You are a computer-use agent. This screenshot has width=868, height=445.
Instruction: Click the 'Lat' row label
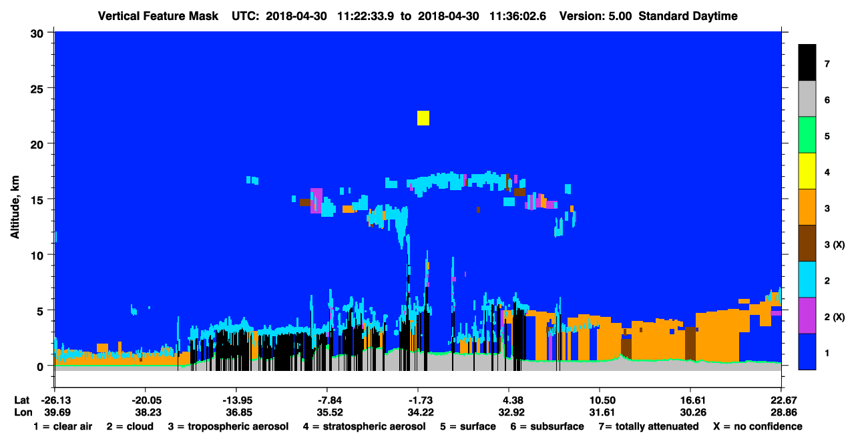click(x=21, y=400)
